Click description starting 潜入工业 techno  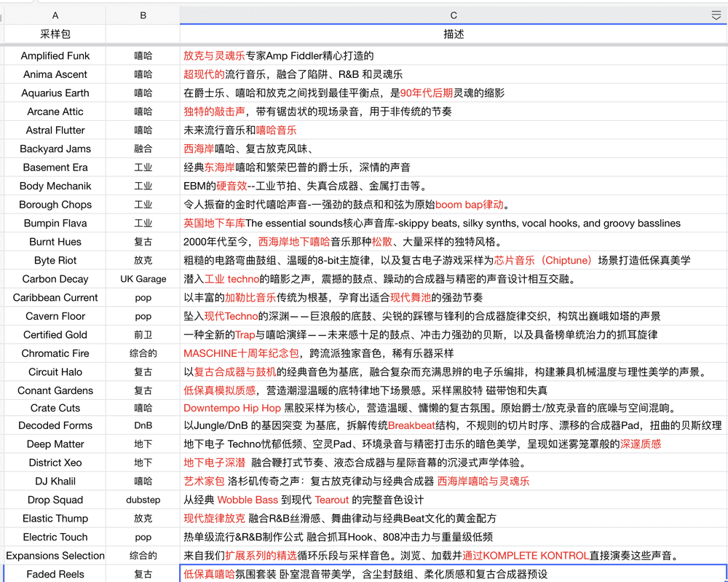point(454,279)
